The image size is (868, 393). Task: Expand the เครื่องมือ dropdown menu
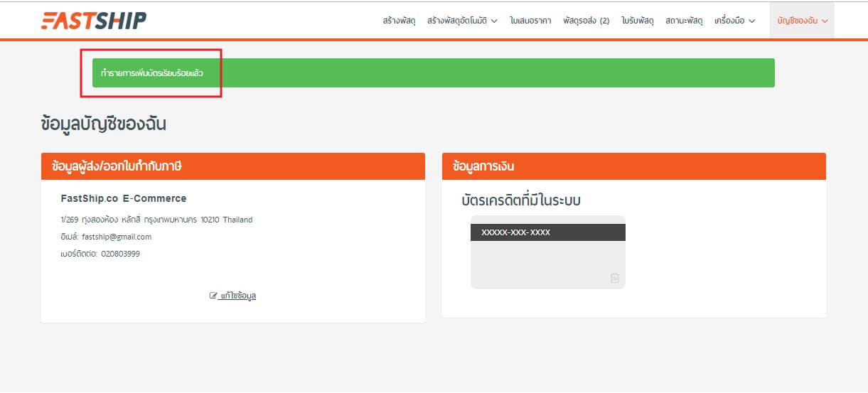coord(734,21)
